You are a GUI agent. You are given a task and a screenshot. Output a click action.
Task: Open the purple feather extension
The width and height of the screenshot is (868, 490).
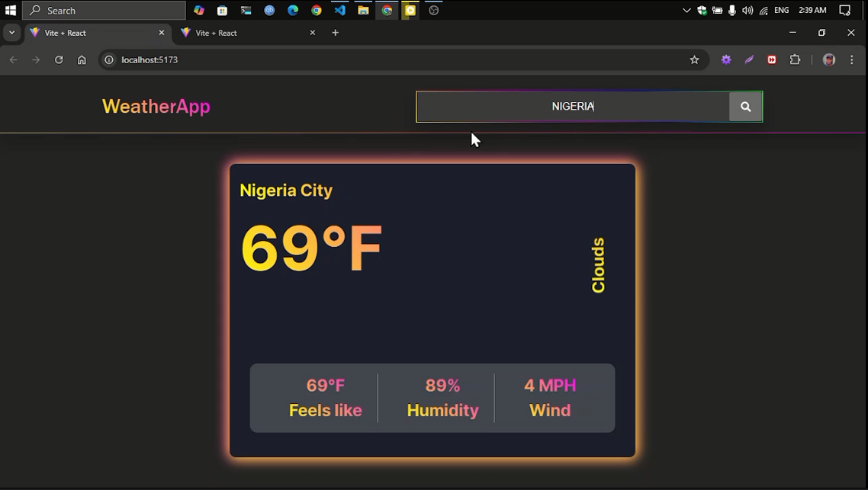click(749, 59)
